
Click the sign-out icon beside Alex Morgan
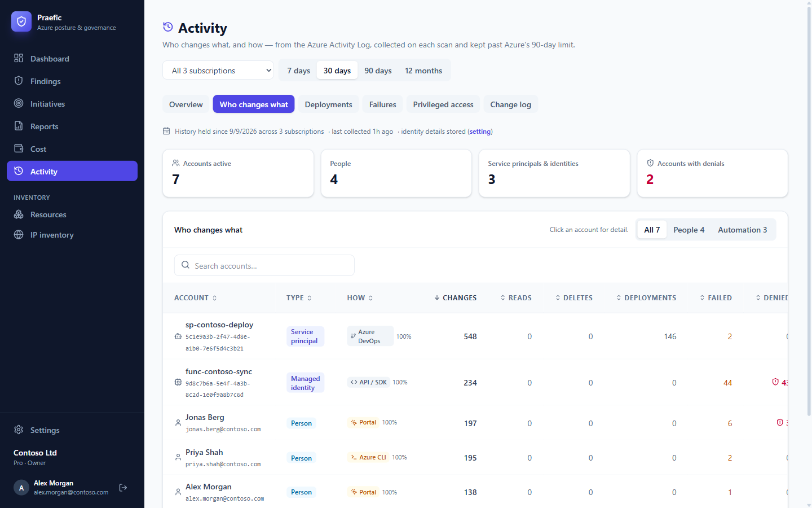123,488
